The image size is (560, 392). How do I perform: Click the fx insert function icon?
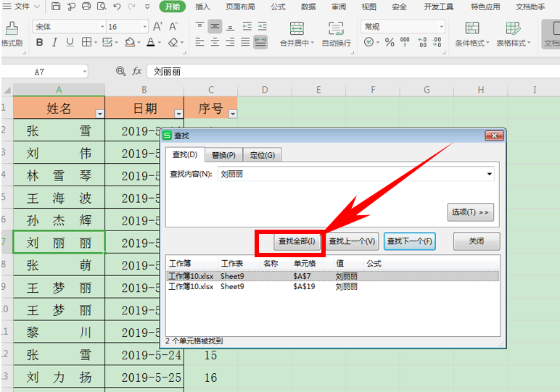click(137, 71)
